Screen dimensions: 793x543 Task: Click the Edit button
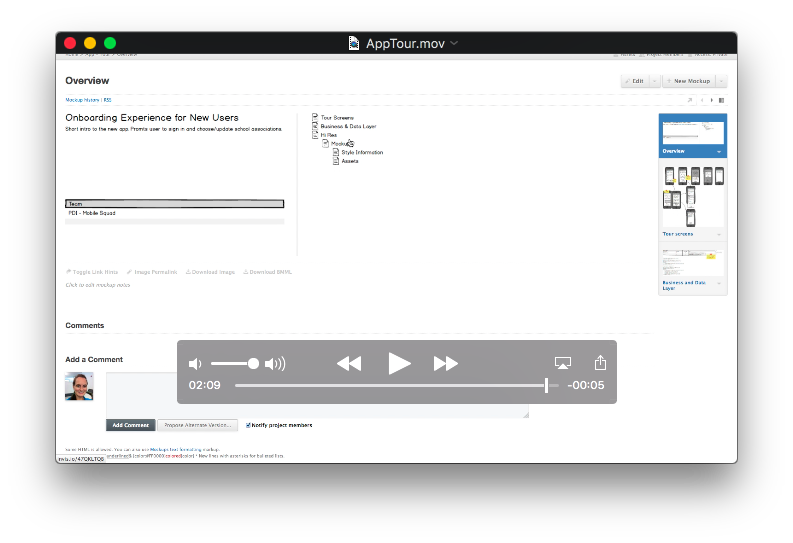pyautogui.click(x=635, y=81)
